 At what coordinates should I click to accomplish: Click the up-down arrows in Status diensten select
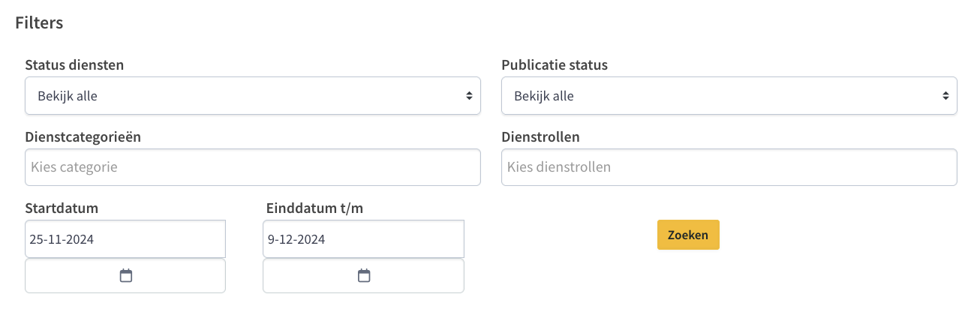[x=469, y=96]
